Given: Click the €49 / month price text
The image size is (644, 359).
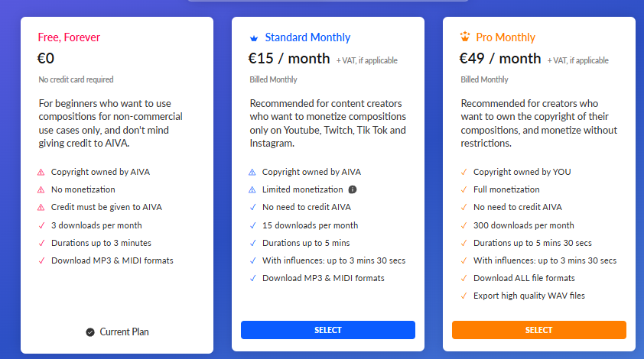Looking at the screenshot, I should (500, 59).
